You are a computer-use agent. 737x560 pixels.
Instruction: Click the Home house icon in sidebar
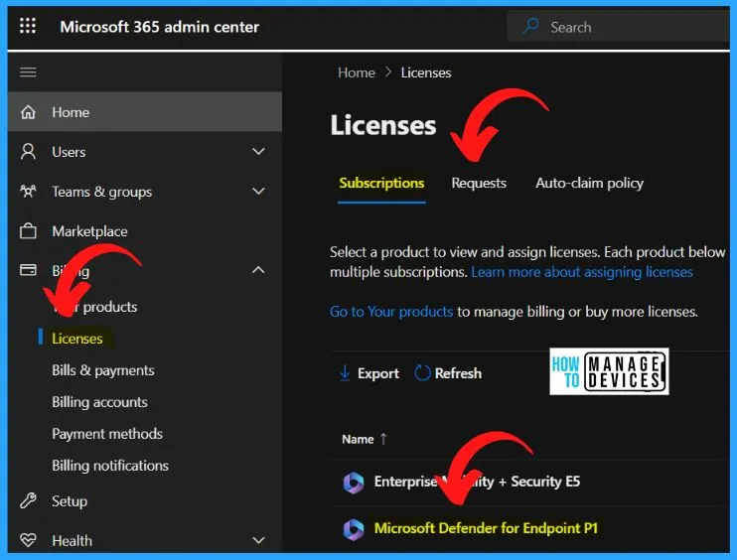click(x=28, y=112)
